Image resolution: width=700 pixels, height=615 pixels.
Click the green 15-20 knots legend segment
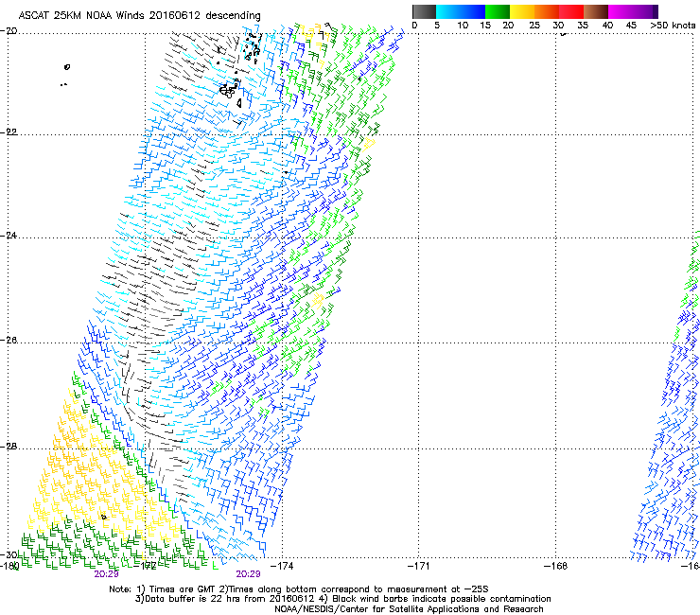click(x=498, y=11)
